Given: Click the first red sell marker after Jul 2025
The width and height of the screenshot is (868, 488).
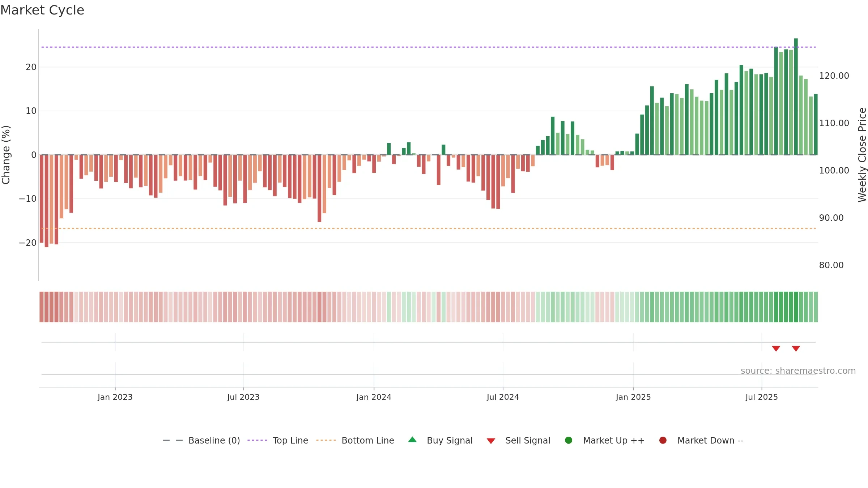Looking at the screenshot, I should pos(776,348).
